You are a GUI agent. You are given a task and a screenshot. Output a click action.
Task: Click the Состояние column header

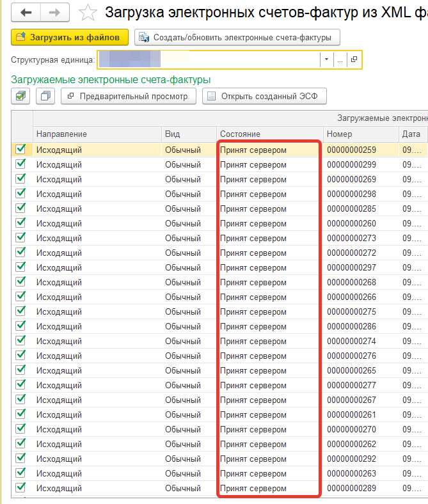pyautogui.click(x=269, y=134)
